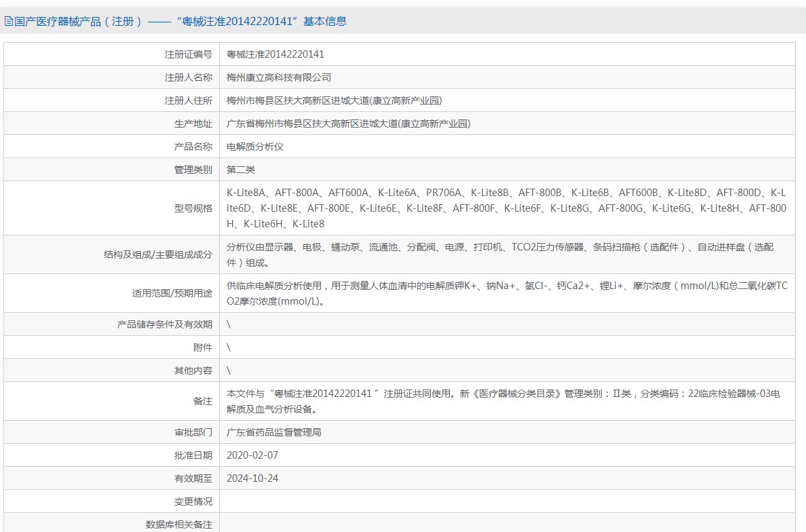
Task: Click the label 批准日期
Action: [x=193, y=455]
